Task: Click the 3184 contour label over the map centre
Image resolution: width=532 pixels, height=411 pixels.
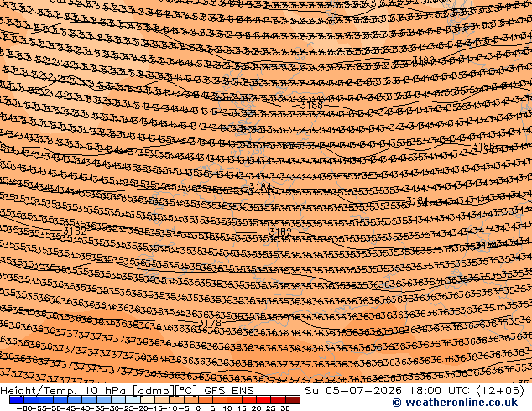Action: 261,186
